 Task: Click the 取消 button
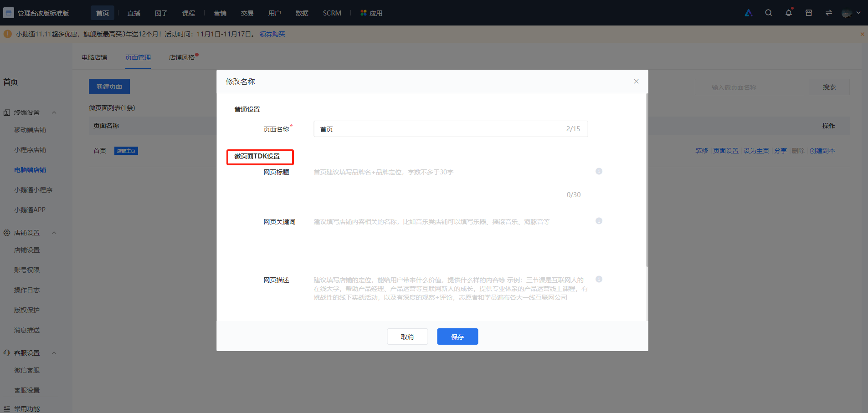pyautogui.click(x=407, y=337)
